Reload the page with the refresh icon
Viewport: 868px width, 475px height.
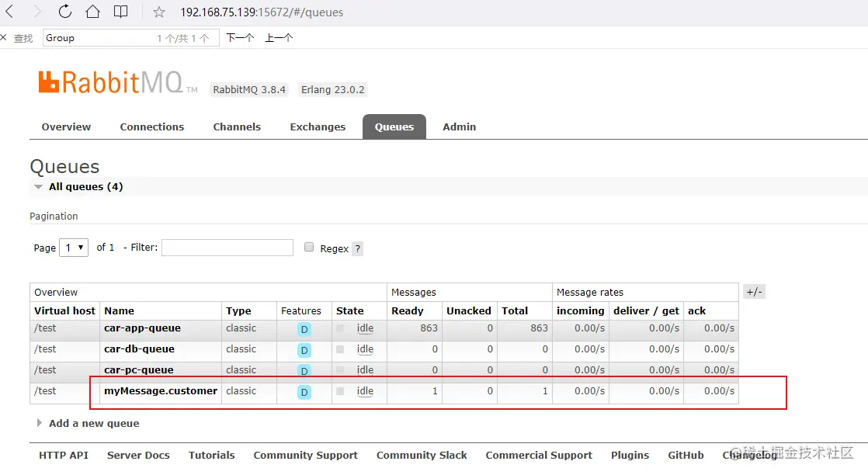(x=64, y=12)
